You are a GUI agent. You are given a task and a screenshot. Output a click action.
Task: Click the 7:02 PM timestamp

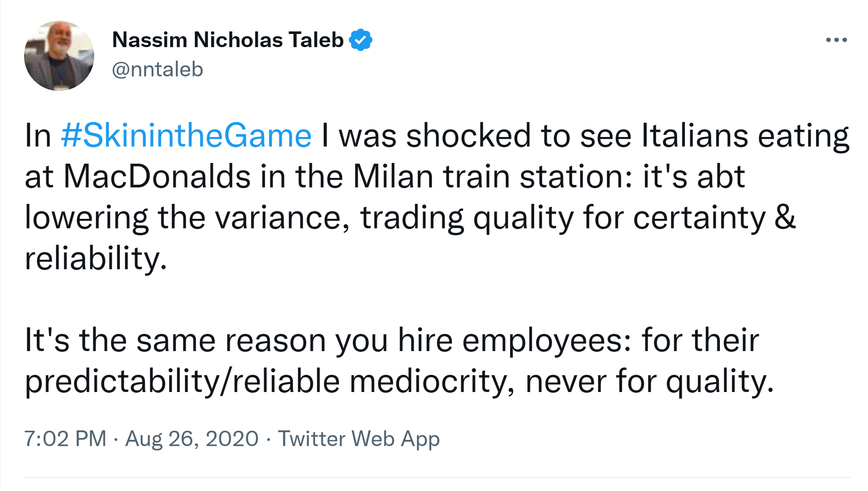coord(65,438)
